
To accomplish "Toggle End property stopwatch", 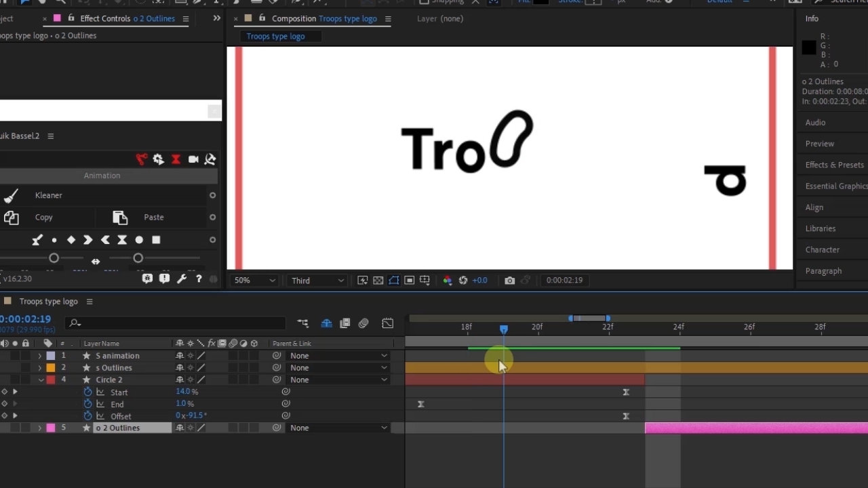I will point(87,405).
